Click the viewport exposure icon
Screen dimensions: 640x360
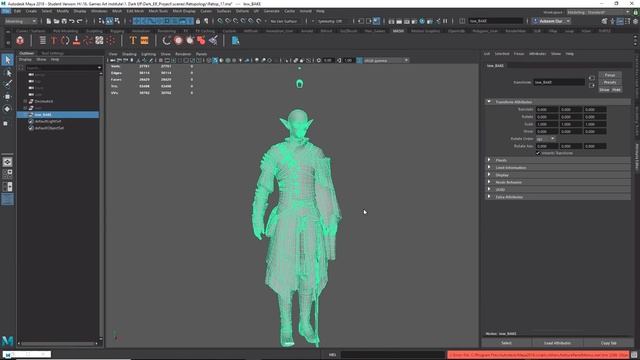319,60
